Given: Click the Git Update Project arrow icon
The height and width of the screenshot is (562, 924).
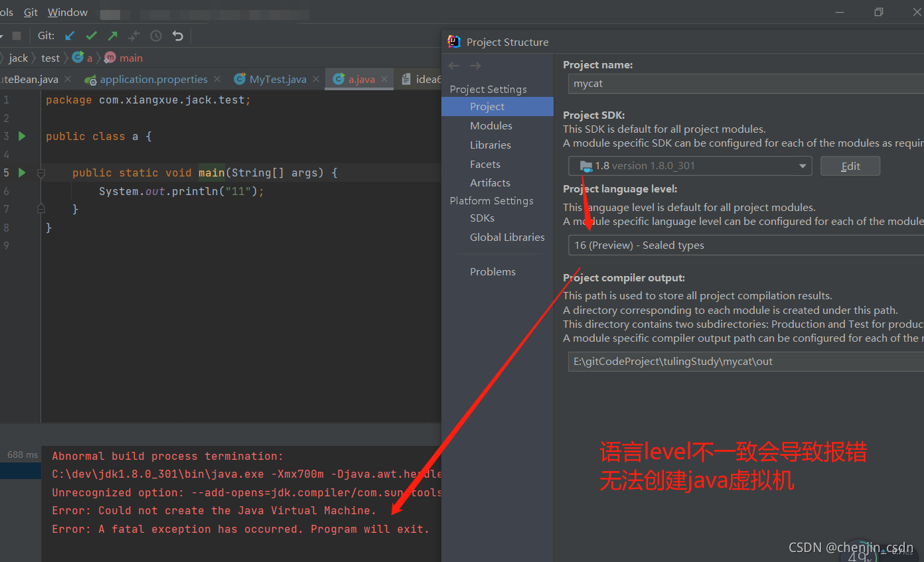Looking at the screenshot, I should pyautogui.click(x=70, y=36).
